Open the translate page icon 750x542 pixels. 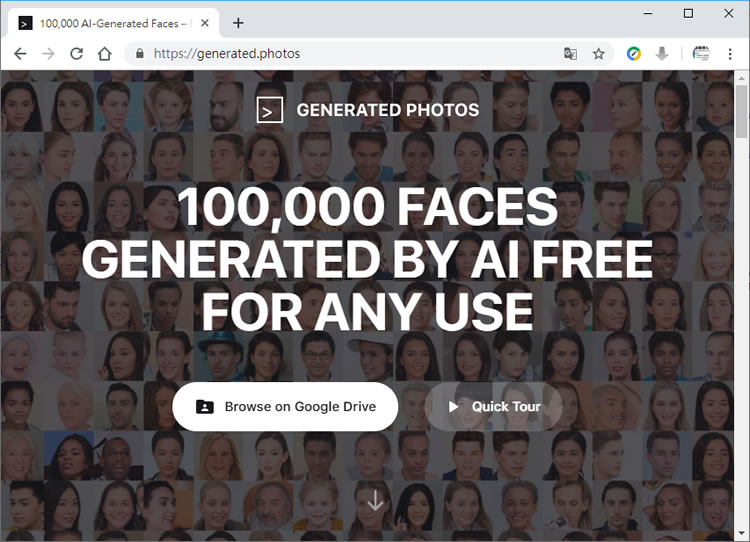[570, 54]
